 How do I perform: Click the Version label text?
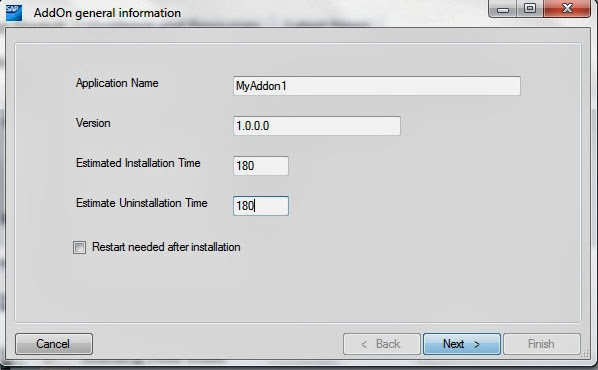(93, 123)
